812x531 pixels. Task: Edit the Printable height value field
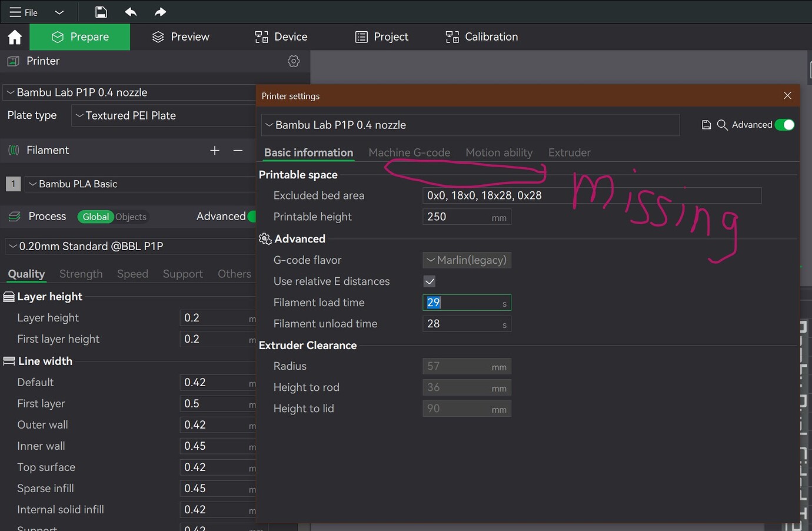click(x=467, y=217)
